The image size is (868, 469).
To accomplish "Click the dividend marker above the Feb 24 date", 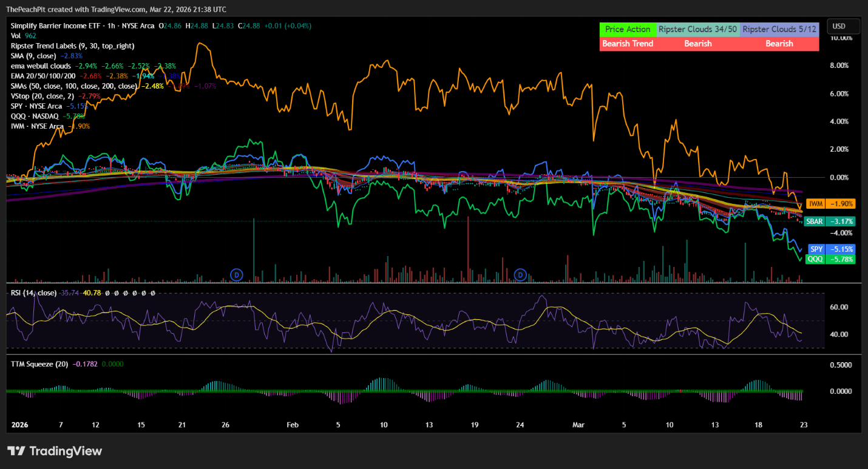I will (520, 275).
